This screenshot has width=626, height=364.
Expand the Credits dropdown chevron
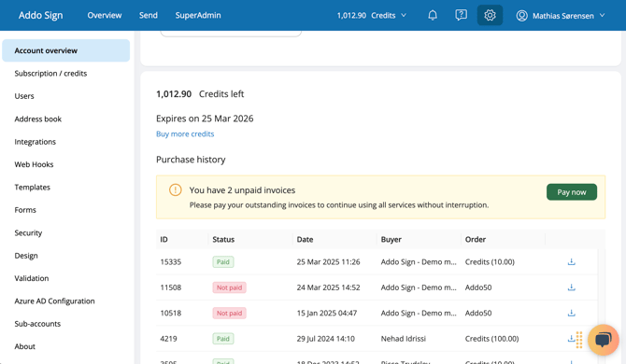click(x=404, y=16)
